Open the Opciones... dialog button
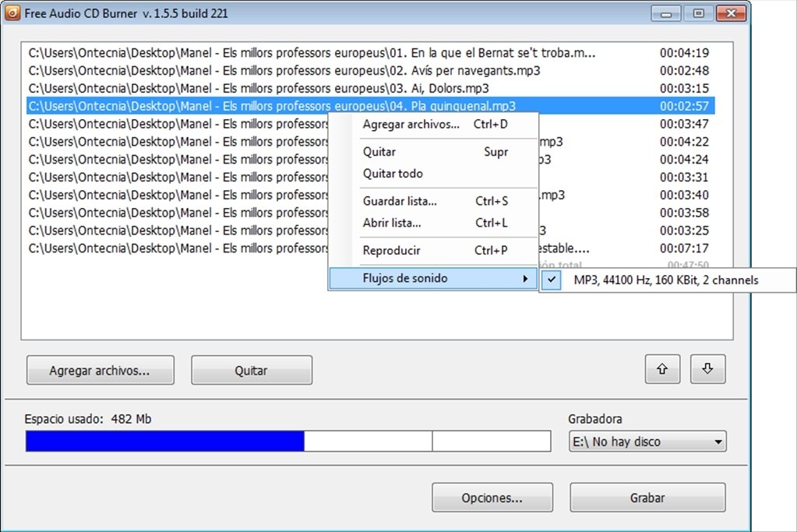797x532 pixels. [x=492, y=498]
